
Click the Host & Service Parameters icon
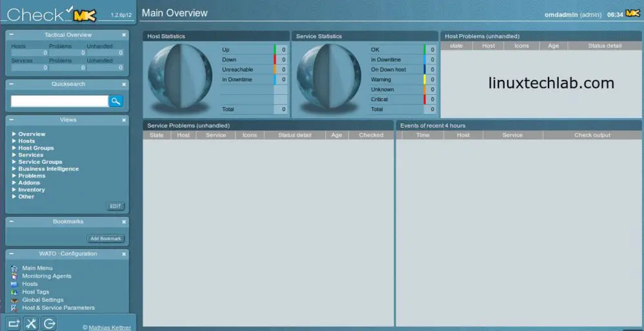coord(14,308)
